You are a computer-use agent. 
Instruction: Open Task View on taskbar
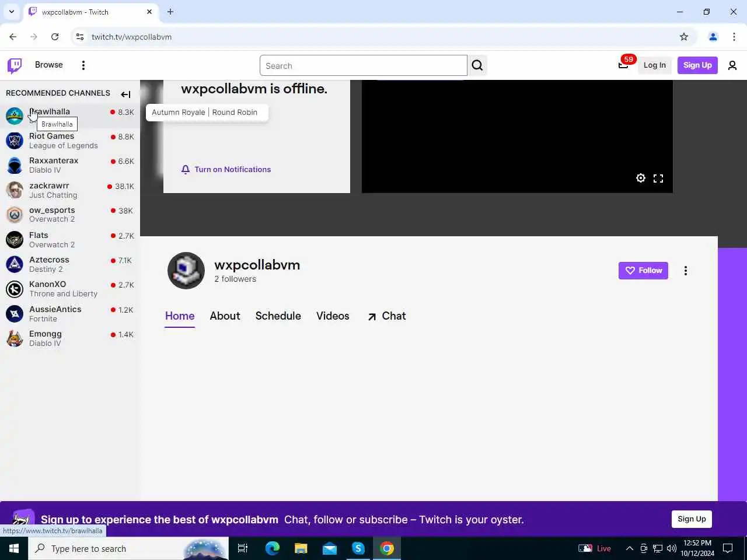(x=243, y=548)
